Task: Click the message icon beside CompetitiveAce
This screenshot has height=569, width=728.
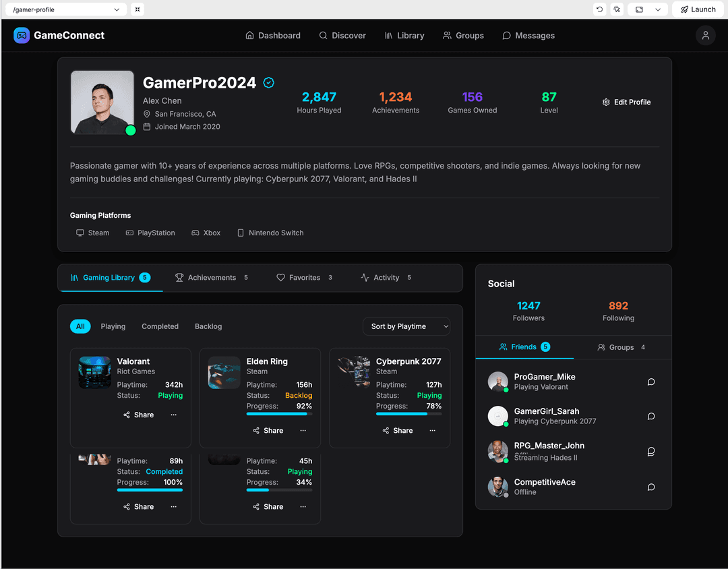Action: pos(650,487)
